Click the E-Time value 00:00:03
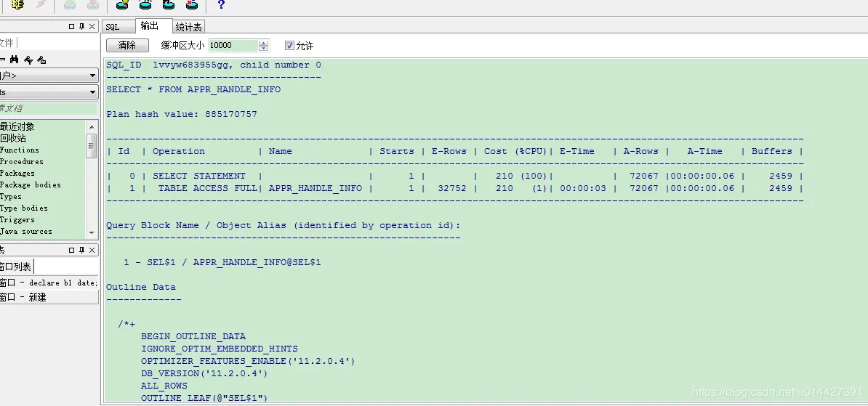Screen dimensions: 868x406 (583, 188)
